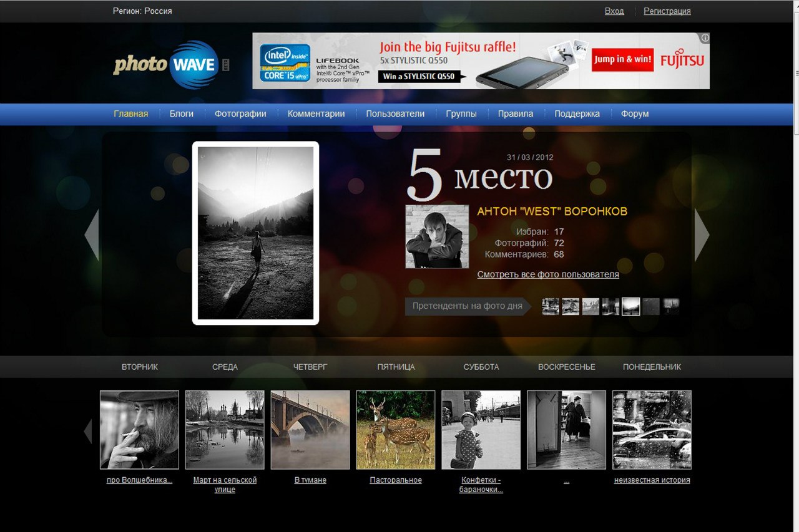Click the ad info icon on Fujitsu banner
The height and width of the screenshot is (532, 799).
705,38
